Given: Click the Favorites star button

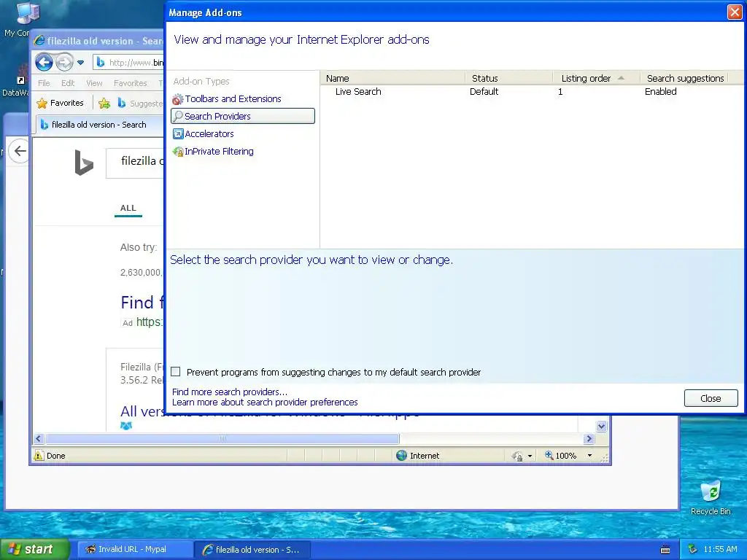Looking at the screenshot, I should [60, 103].
